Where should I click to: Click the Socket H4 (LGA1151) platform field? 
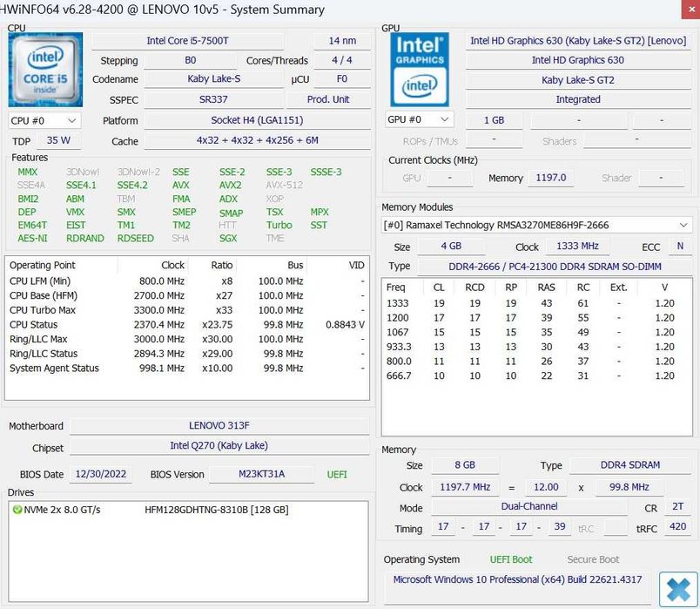pos(257,120)
